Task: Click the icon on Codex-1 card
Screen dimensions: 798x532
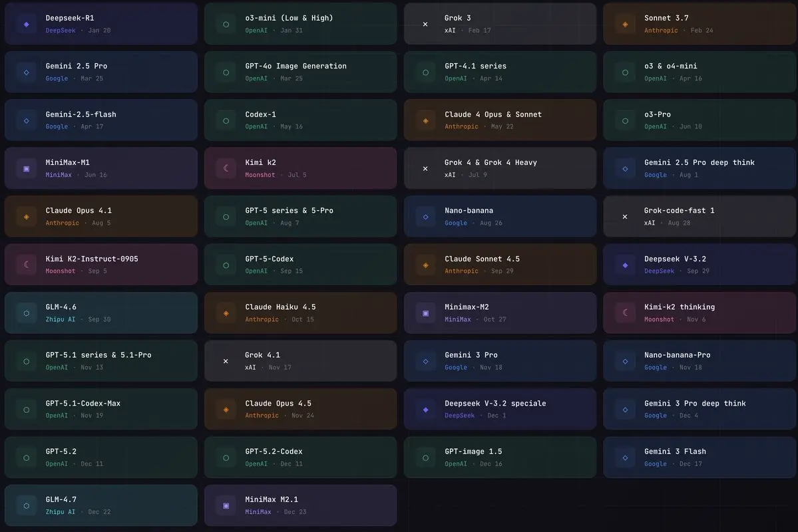Action: (226, 120)
